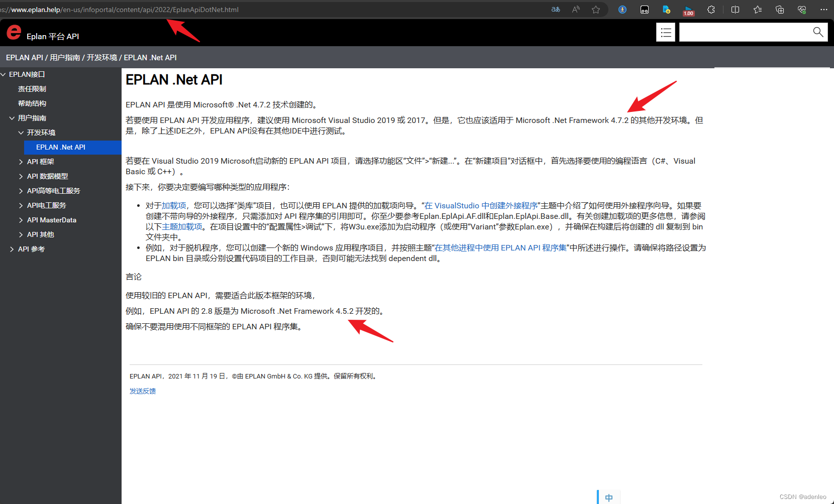Screen dimensions: 834x504
Task: Click the EPLAN .Net API page heading
Action: click(174, 80)
